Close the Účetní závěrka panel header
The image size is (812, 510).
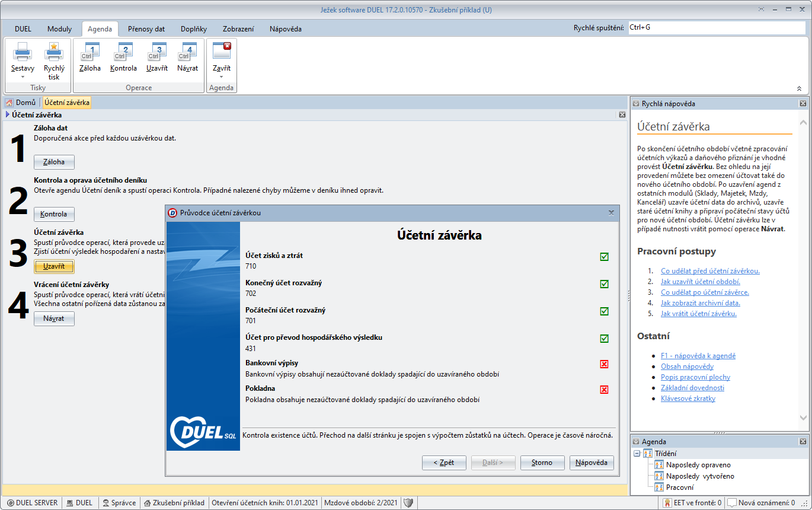coord(622,115)
